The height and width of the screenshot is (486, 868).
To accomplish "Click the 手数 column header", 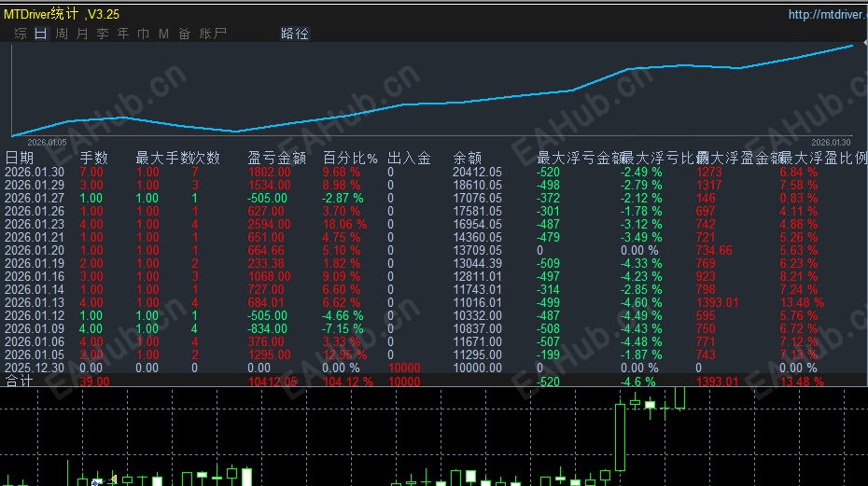I will pyautogui.click(x=94, y=159).
